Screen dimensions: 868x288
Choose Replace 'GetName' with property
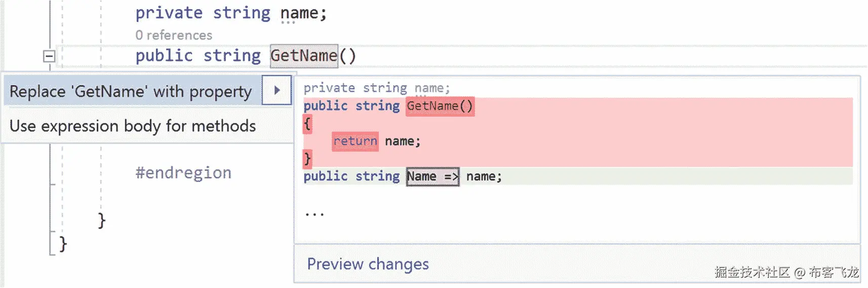[x=131, y=91]
